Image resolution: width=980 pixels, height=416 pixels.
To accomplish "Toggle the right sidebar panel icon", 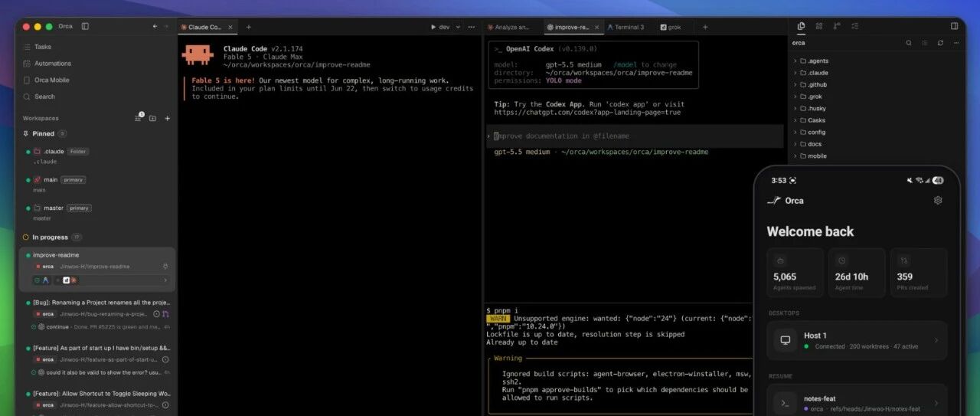I will tap(954, 26).
